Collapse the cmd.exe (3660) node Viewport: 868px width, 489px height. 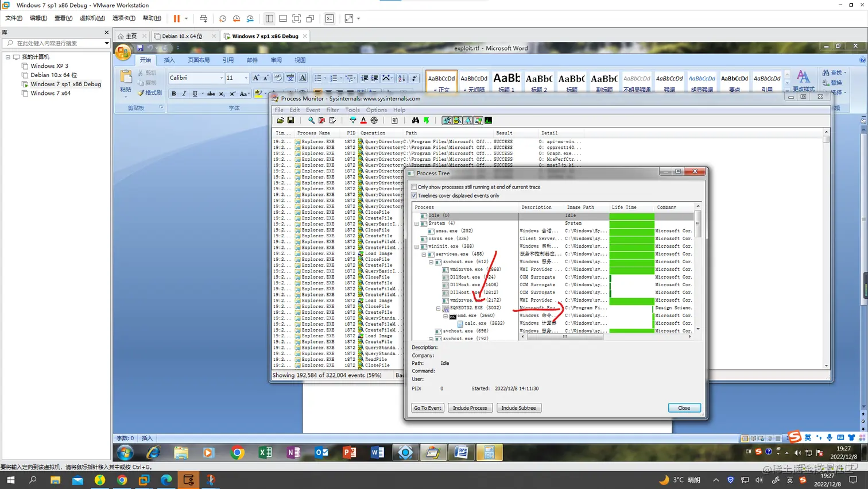click(x=445, y=316)
